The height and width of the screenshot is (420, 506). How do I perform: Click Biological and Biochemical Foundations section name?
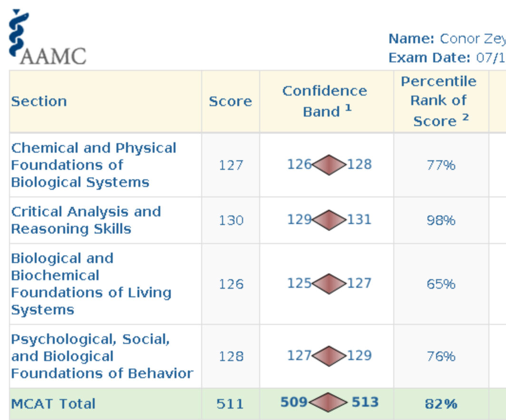coord(90,284)
